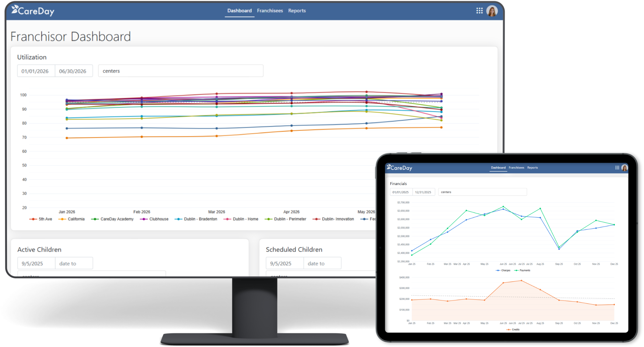Open the Reports tab on monitor
The height and width of the screenshot is (347, 644).
(297, 11)
